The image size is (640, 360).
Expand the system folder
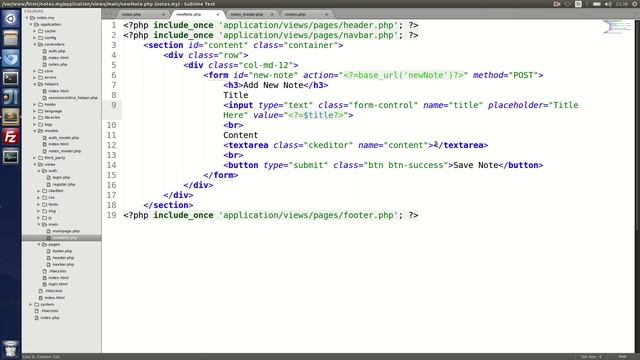coord(31,304)
